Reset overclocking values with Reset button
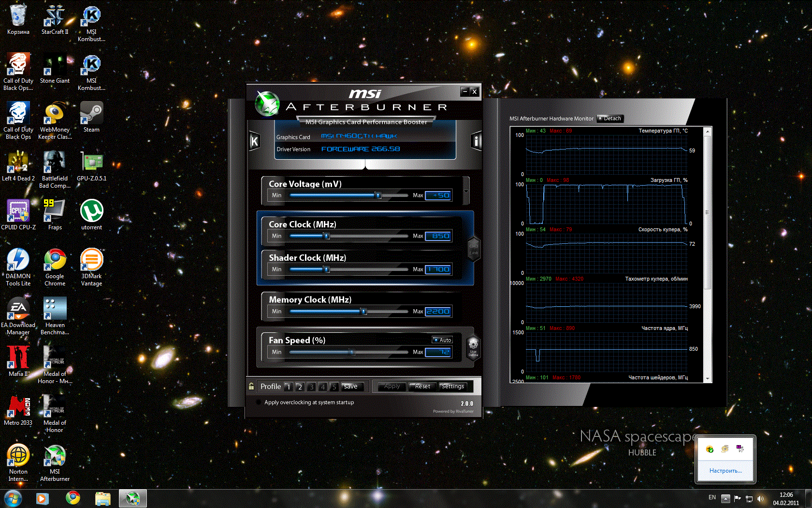 tap(422, 387)
